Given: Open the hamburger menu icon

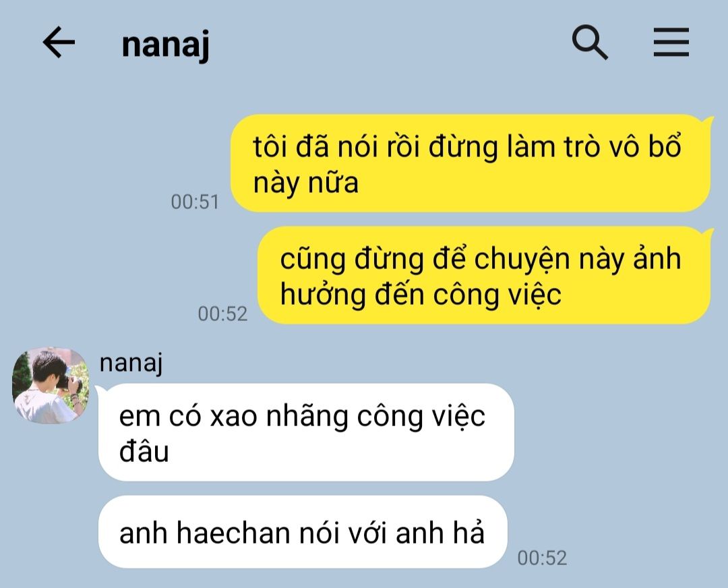Looking at the screenshot, I should 671,42.
